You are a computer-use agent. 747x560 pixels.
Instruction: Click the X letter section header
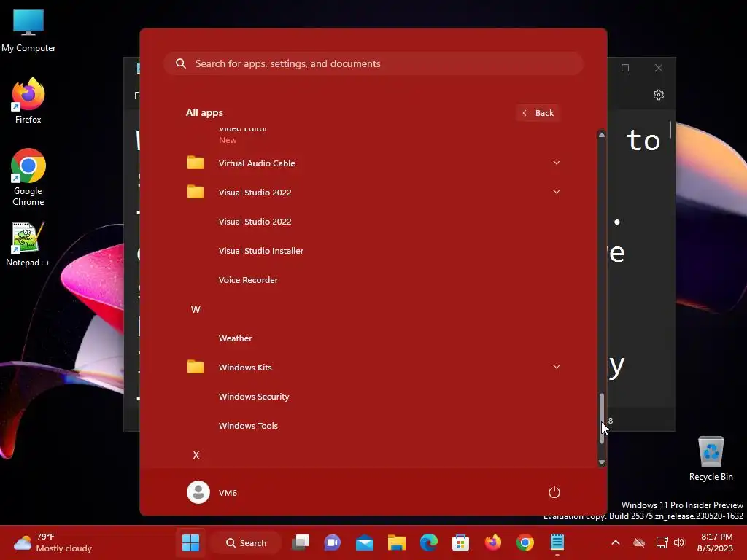tap(196, 455)
